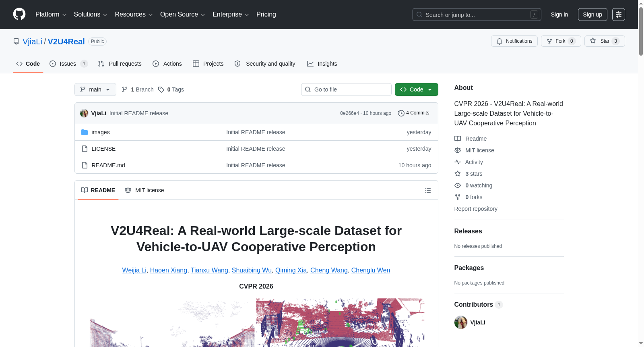Screen dimensions: 644x347
Task: Open the README.md file name
Action: 108,165
